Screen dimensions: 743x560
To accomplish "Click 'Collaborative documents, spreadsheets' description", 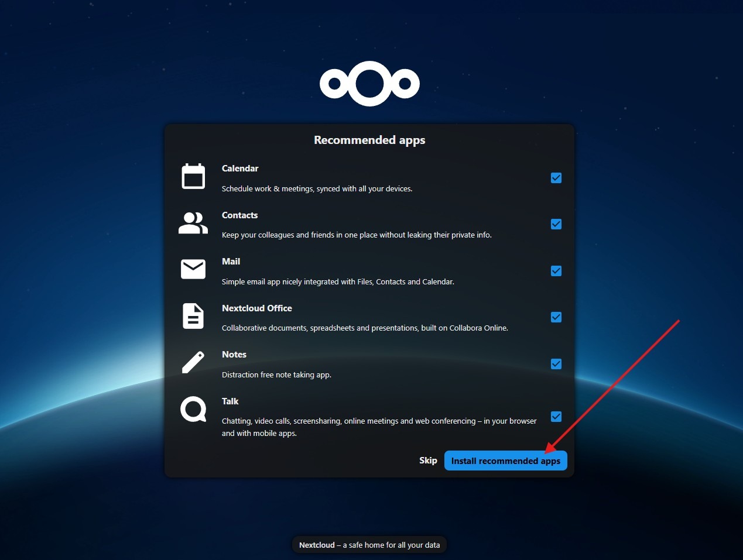I will click(x=365, y=328).
